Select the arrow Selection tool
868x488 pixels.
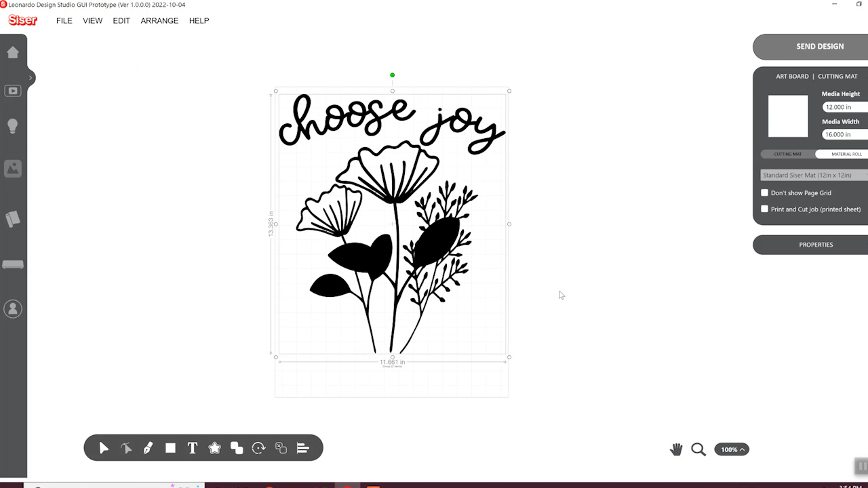104,448
